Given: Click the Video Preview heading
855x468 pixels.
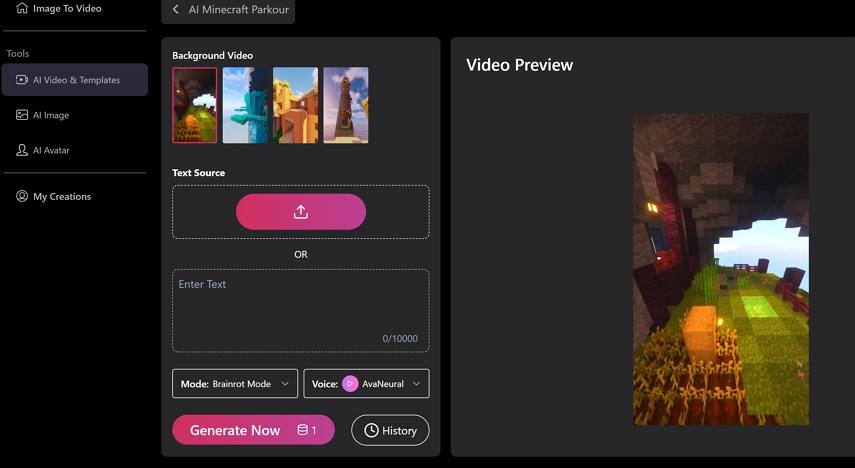Looking at the screenshot, I should (x=520, y=65).
